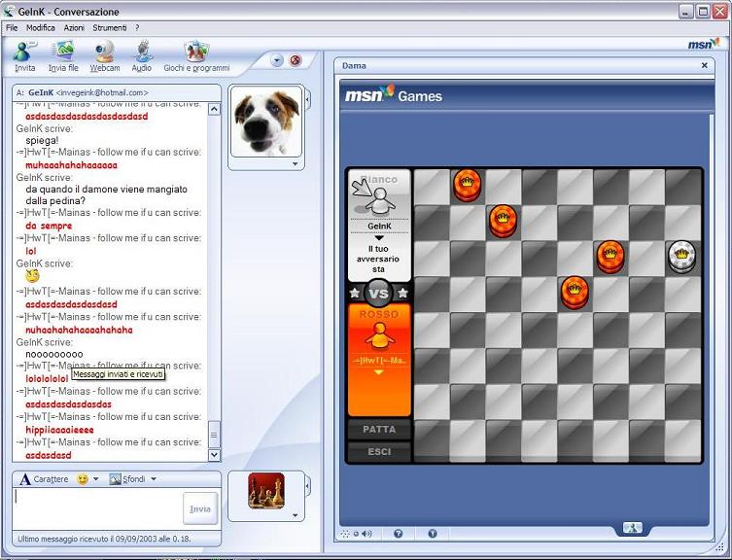Open the Invia file toolbar button
Screen dimensions: 732x560
click(63, 56)
